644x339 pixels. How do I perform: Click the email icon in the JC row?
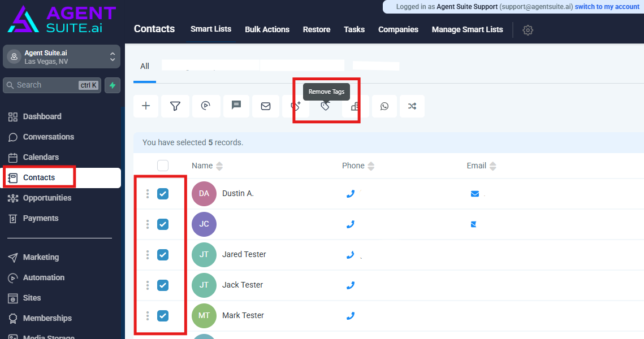(x=474, y=224)
